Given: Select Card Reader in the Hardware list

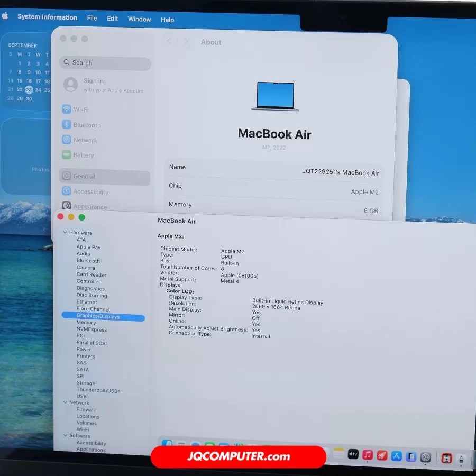Looking at the screenshot, I should point(91,274).
